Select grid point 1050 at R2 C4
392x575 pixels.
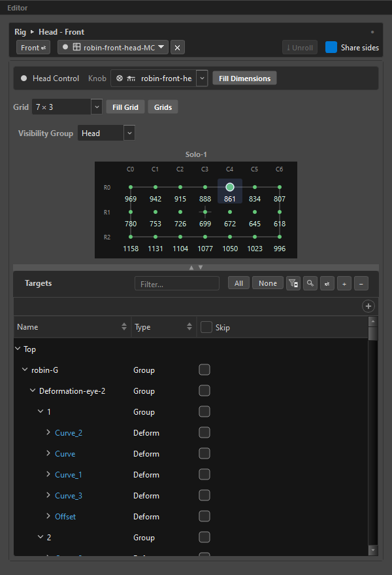pyautogui.click(x=230, y=237)
